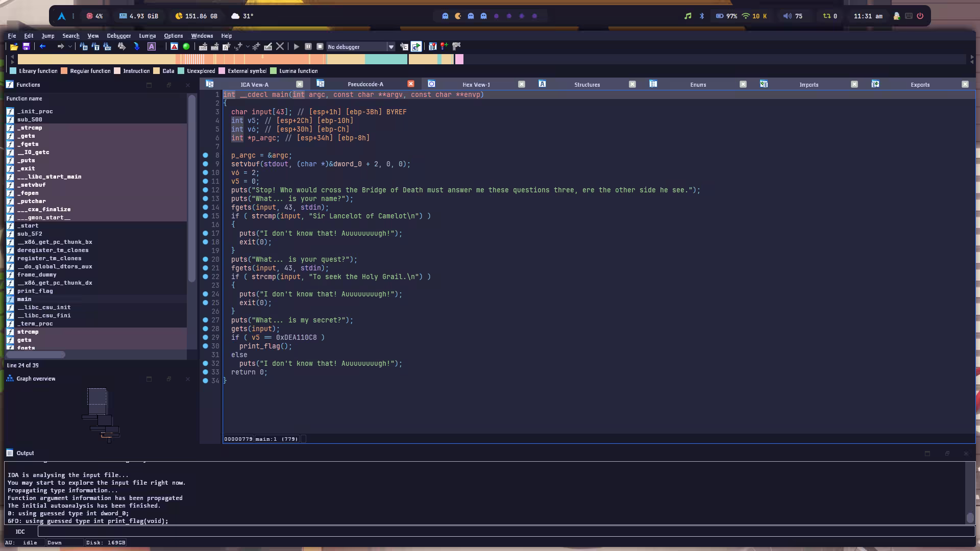Click the delete X toolbar icon

click(280, 46)
